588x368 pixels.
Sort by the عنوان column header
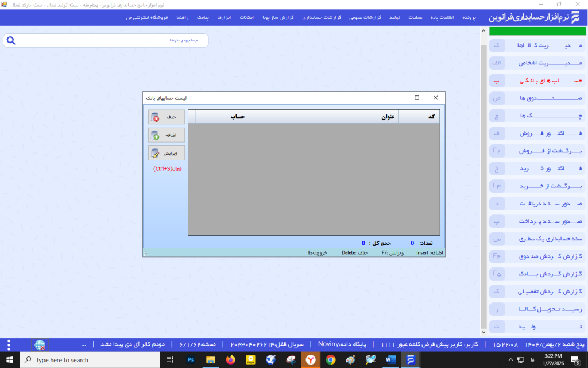[323, 117]
